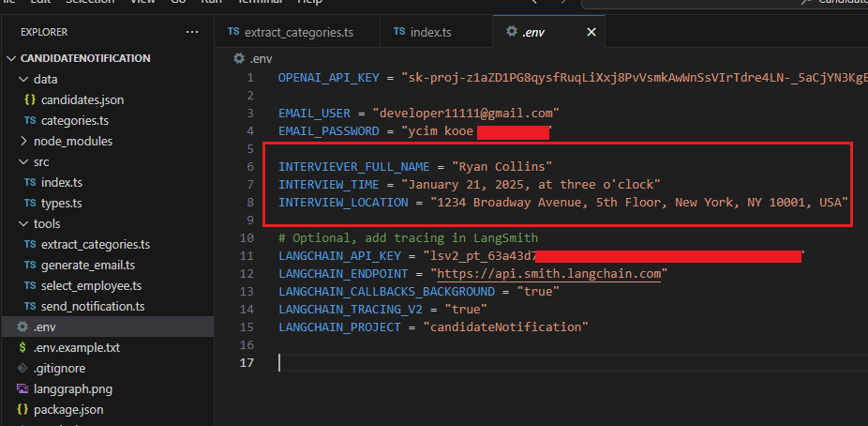The height and width of the screenshot is (426, 868).
Task: Open select_employee.ts from the Explorer
Action: 91,286
